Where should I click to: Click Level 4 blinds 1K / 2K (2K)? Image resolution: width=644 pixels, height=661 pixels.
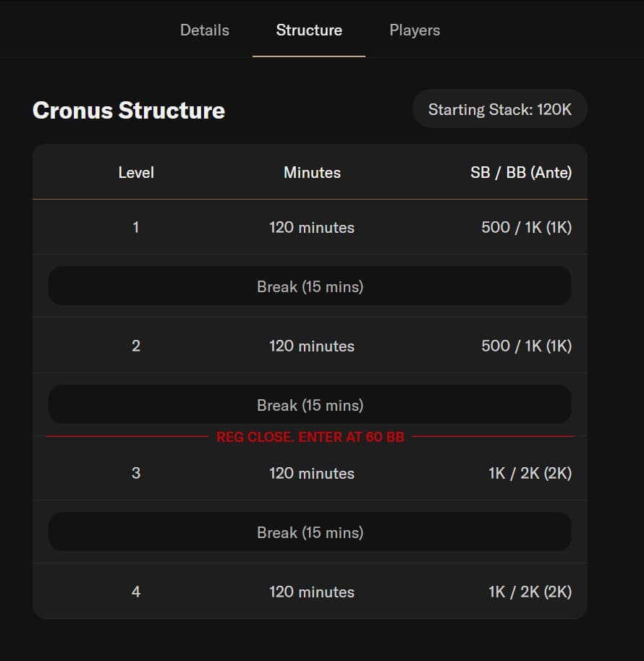click(530, 592)
